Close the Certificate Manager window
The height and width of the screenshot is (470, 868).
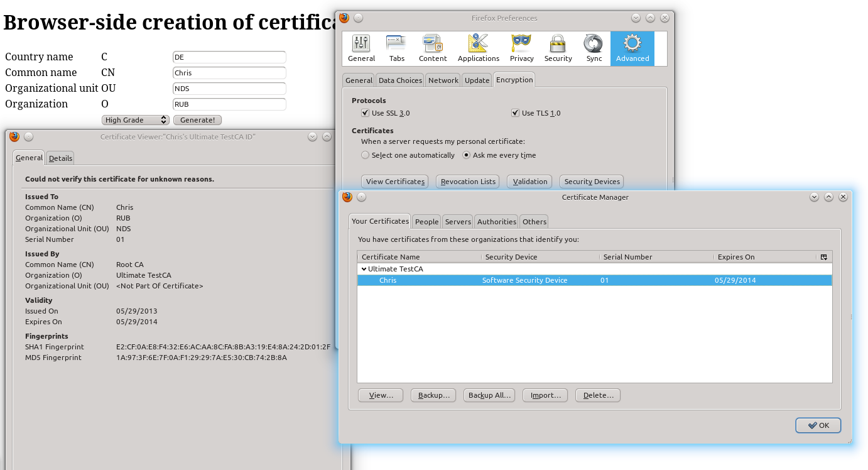[x=843, y=197]
